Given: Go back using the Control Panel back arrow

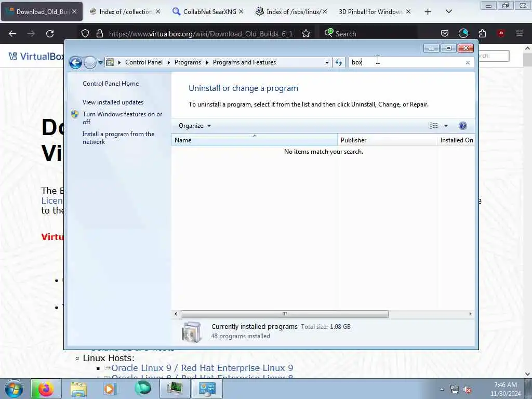Looking at the screenshot, I should point(75,62).
